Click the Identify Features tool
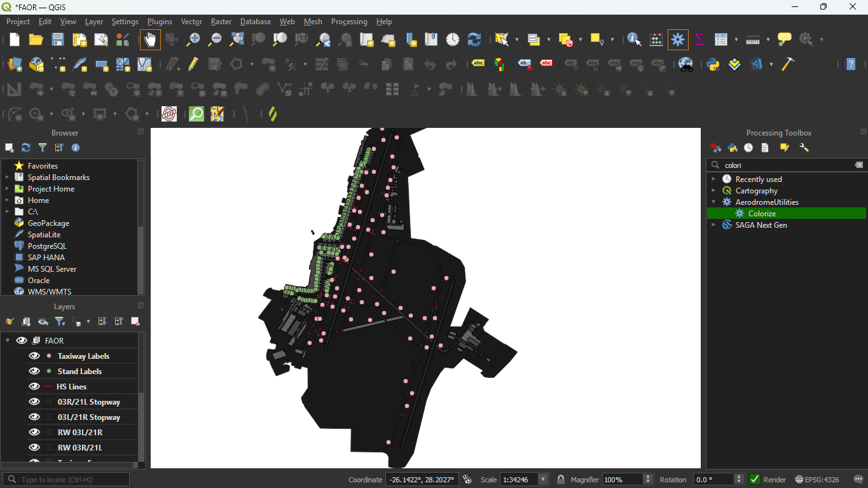The height and width of the screenshot is (488, 868). [x=634, y=39]
